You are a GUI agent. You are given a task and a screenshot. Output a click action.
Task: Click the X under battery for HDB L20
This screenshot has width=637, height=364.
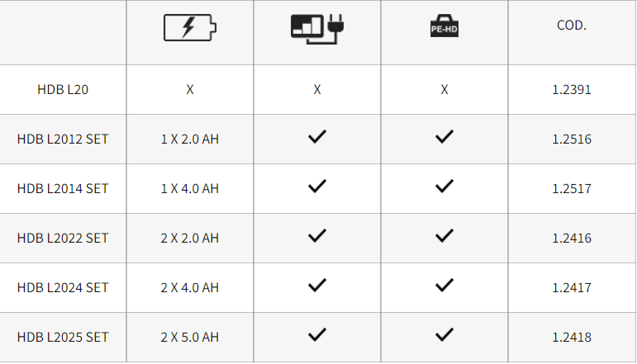click(x=190, y=89)
